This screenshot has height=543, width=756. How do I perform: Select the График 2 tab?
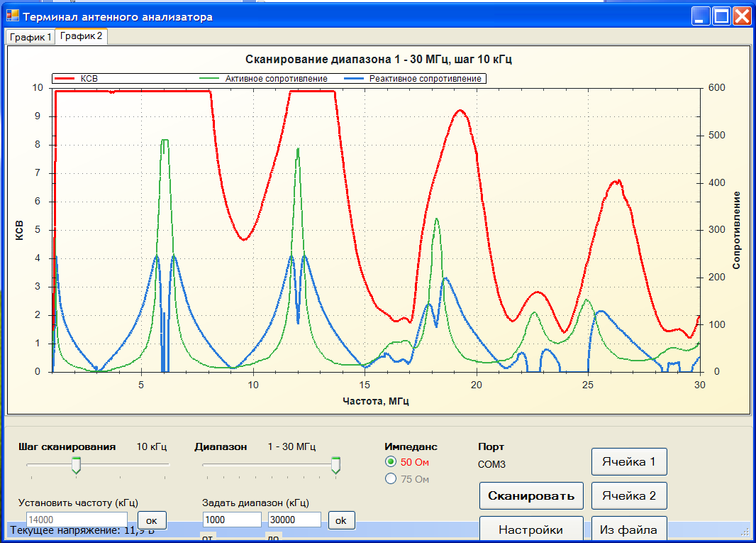click(81, 35)
